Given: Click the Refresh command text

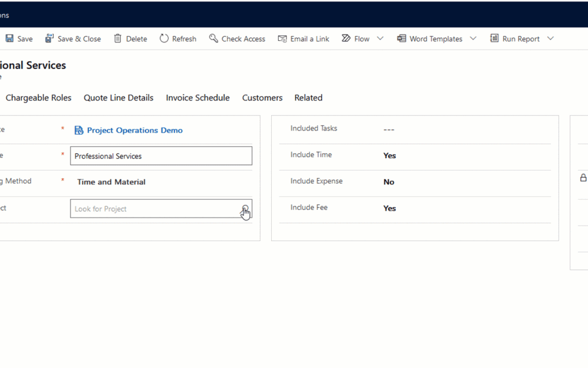Looking at the screenshot, I should pyautogui.click(x=184, y=39).
